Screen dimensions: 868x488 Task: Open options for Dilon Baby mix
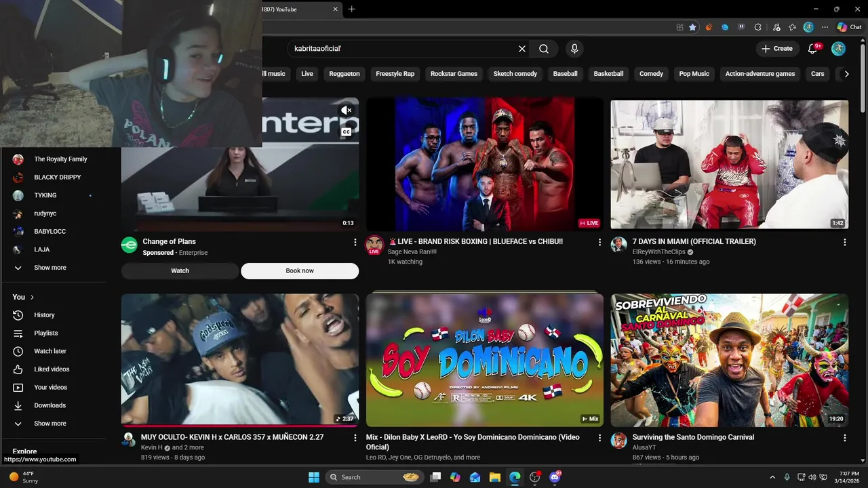tap(599, 438)
